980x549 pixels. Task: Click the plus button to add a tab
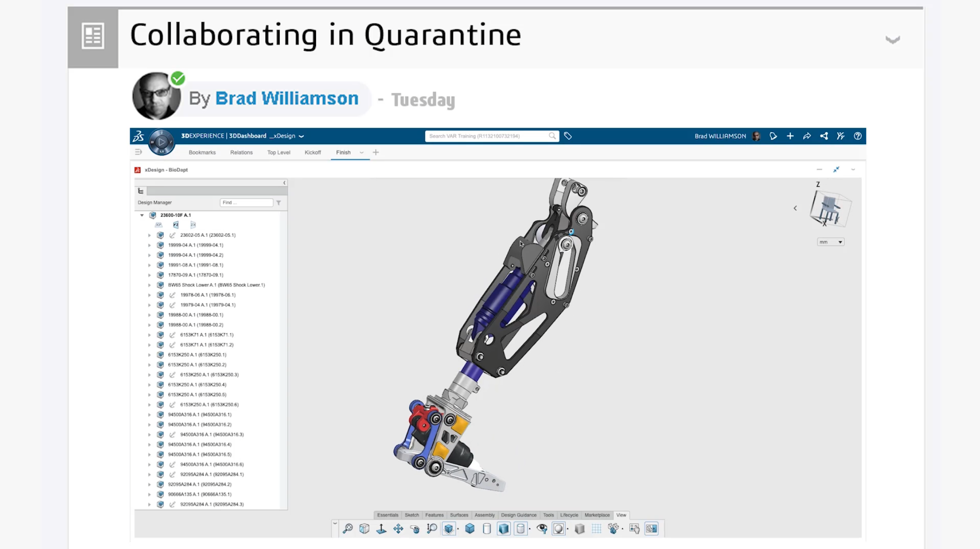[x=375, y=152]
